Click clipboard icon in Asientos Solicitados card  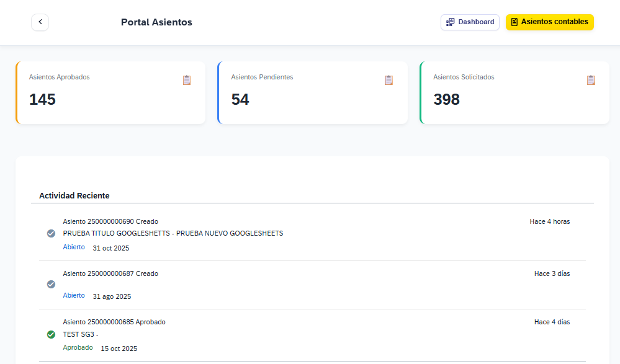pyautogui.click(x=591, y=80)
